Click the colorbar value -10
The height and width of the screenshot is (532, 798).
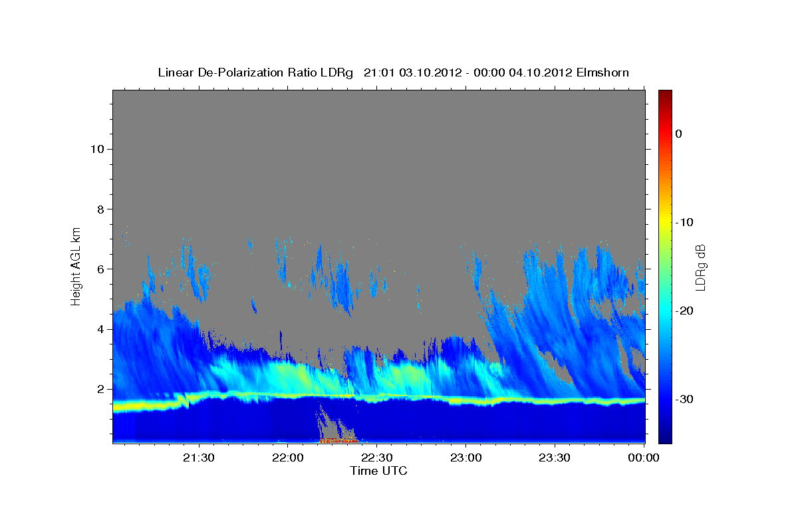pos(684,222)
